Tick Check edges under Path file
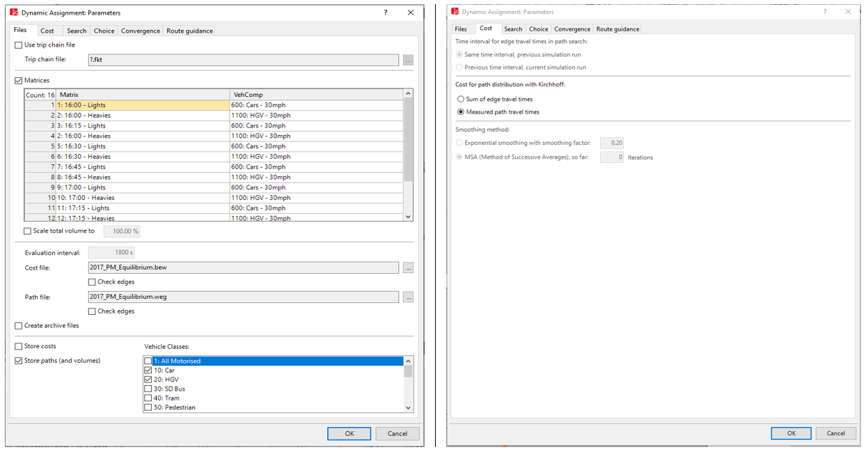868x452 pixels. click(x=92, y=311)
